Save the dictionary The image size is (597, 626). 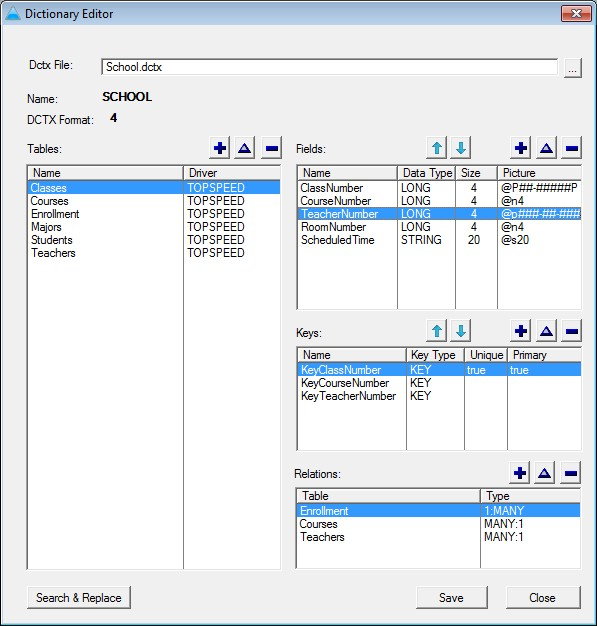pos(452,598)
